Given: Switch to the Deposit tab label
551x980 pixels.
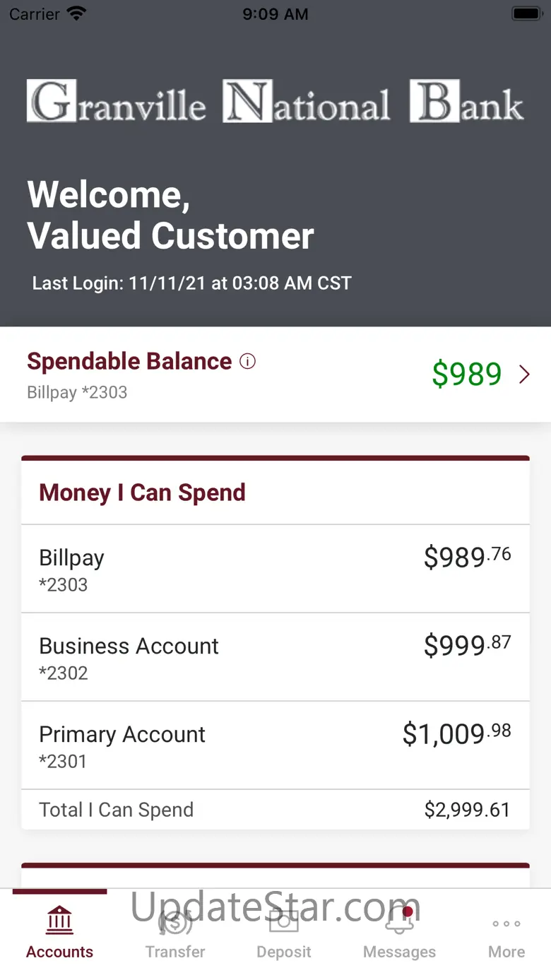Looking at the screenshot, I should pyautogui.click(x=284, y=952).
